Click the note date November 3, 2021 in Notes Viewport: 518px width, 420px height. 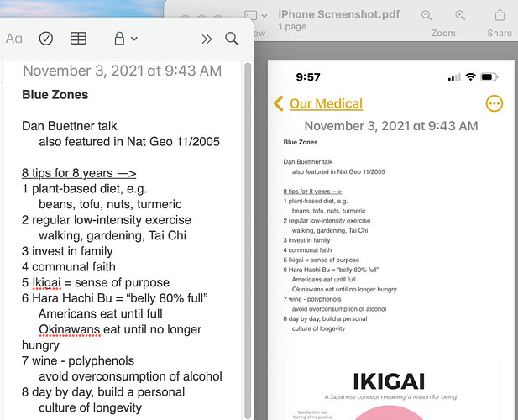click(x=123, y=71)
